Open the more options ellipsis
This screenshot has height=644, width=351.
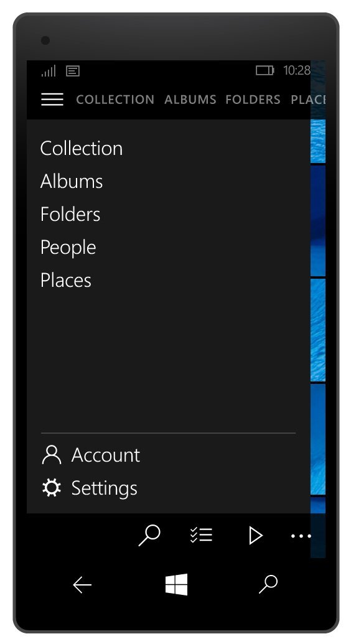[x=301, y=536]
